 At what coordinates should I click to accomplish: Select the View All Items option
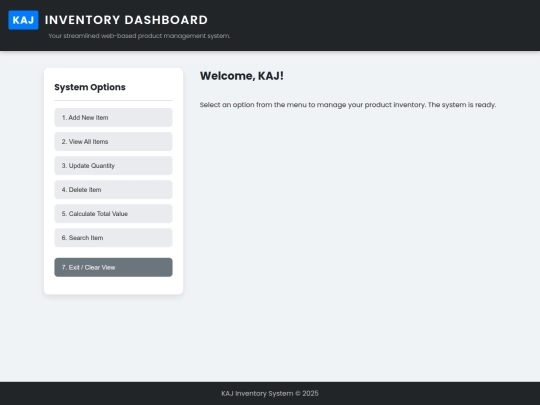click(x=113, y=142)
